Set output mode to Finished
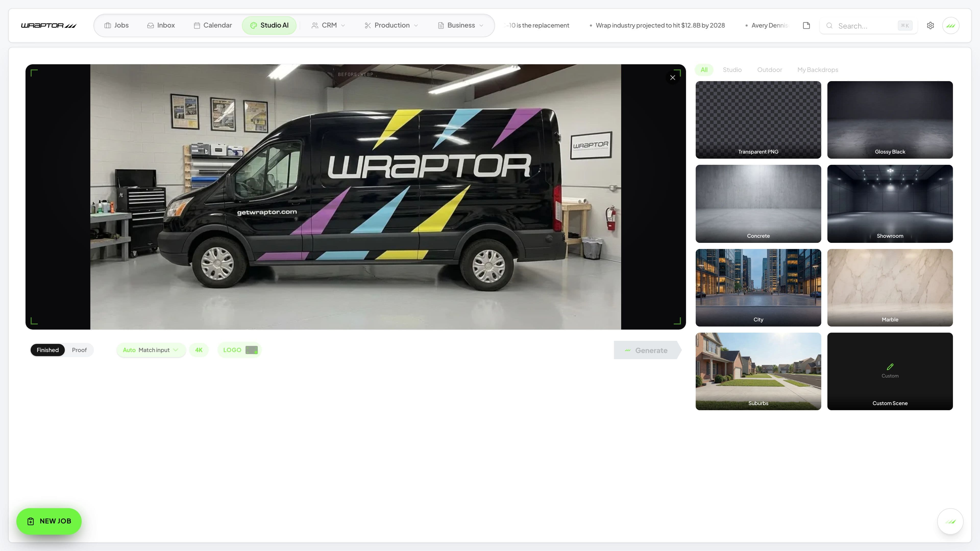Image resolution: width=980 pixels, height=551 pixels. tap(47, 350)
